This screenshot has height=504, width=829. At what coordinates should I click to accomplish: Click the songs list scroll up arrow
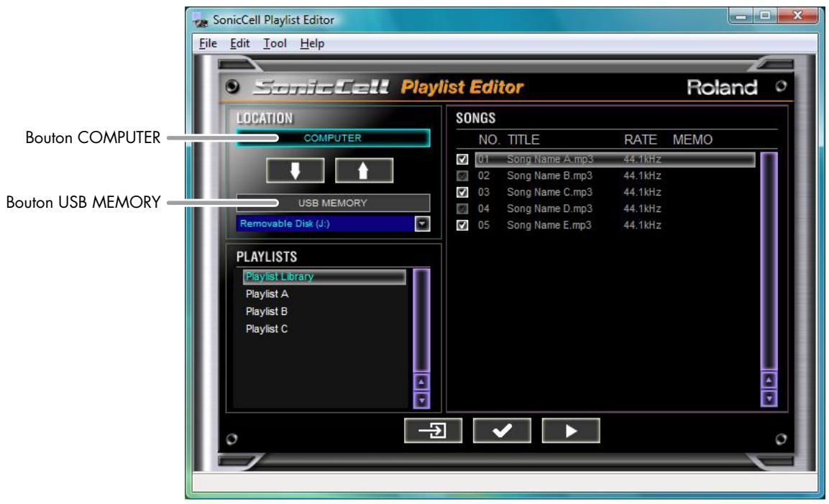click(x=769, y=380)
